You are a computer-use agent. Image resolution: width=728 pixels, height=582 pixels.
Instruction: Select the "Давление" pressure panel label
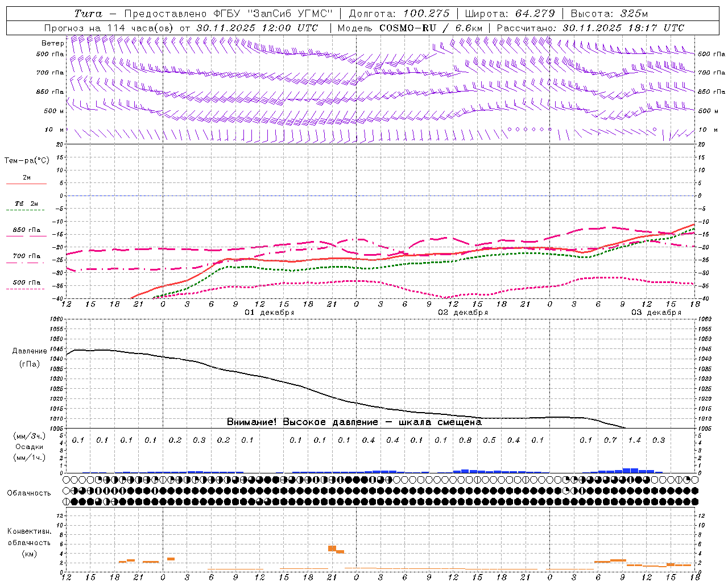(29, 351)
